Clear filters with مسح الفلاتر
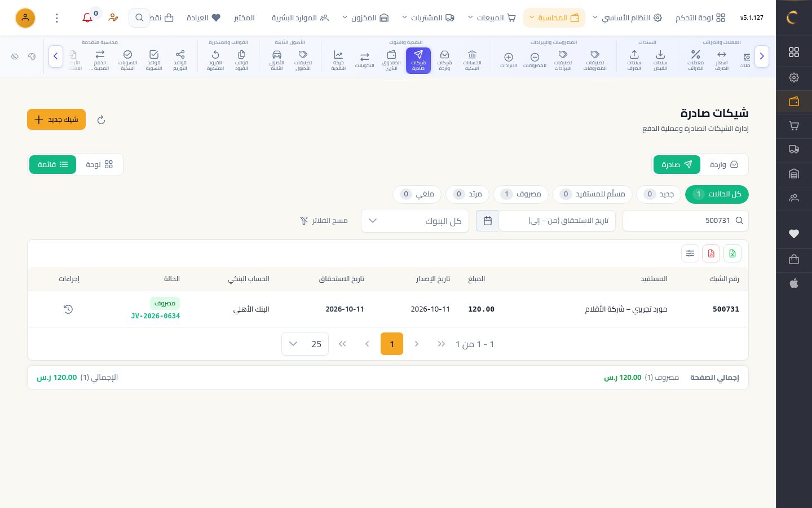 [324, 221]
